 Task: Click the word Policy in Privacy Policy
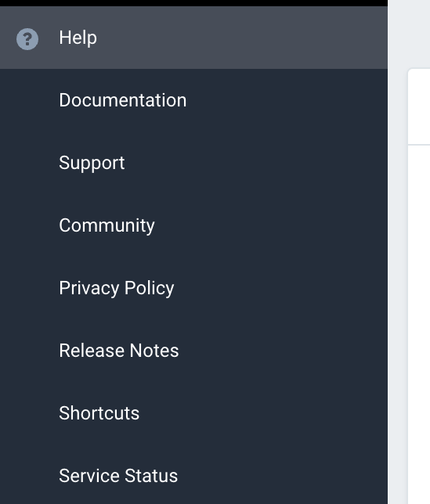[150, 288]
